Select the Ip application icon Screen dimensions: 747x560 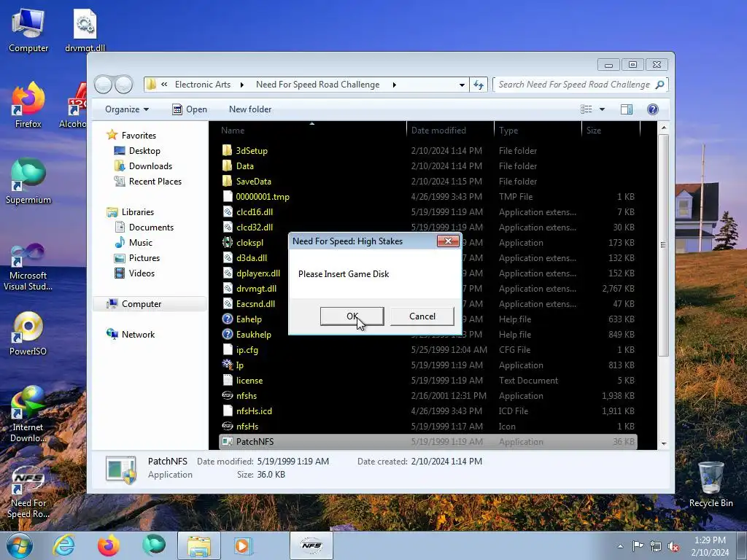(228, 365)
